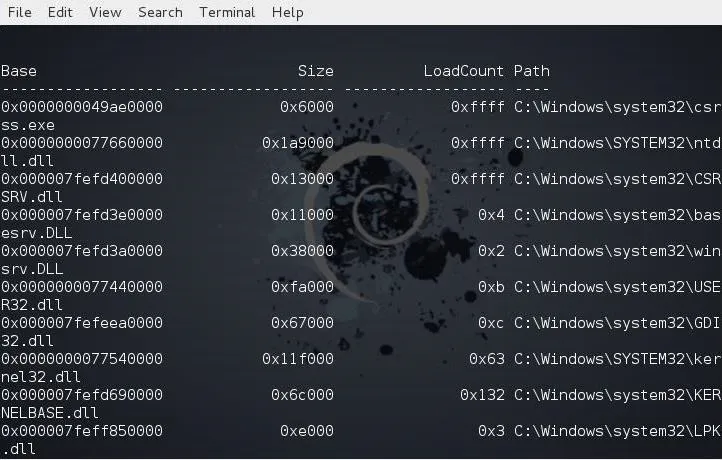
Task: Click size value 0x38000
Action: coord(303,251)
